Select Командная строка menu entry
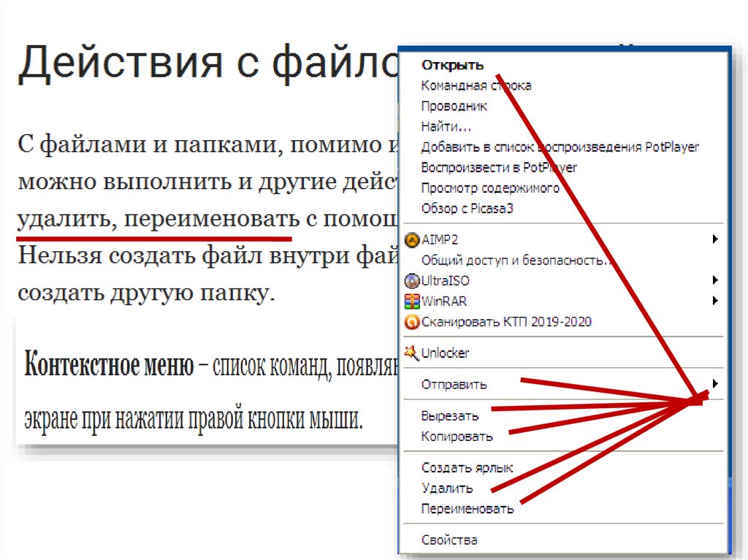 (x=476, y=85)
